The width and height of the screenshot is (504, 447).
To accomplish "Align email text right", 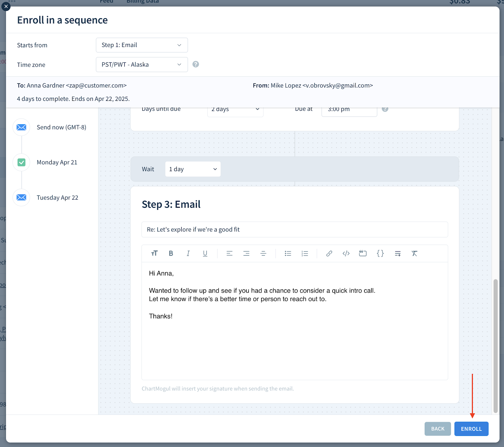I will [x=246, y=253].
